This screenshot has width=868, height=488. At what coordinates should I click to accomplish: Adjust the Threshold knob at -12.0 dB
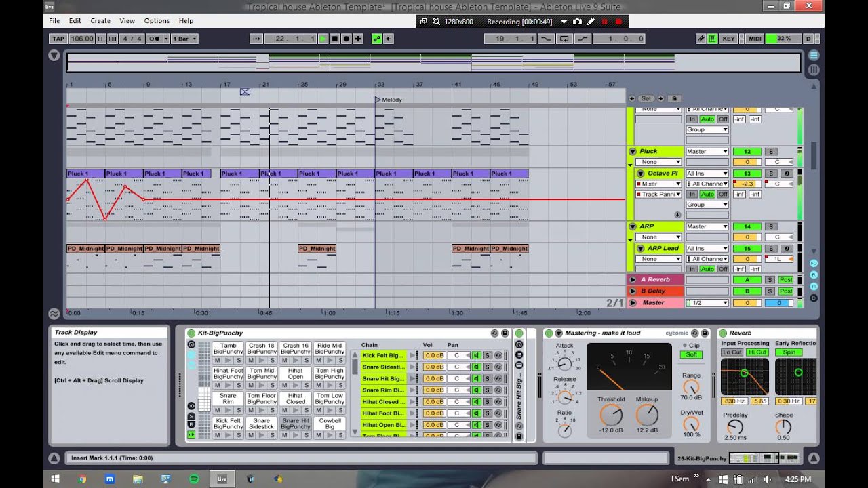point(611,416)
